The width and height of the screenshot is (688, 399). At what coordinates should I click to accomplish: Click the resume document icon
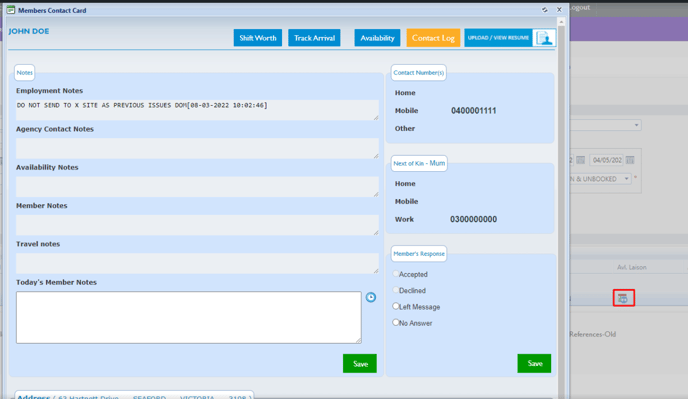pyautogui.click(x=544, y=38)
